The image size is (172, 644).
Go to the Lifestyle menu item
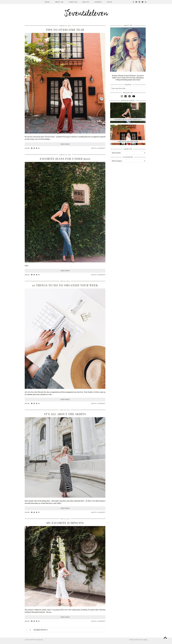[73, 2]
